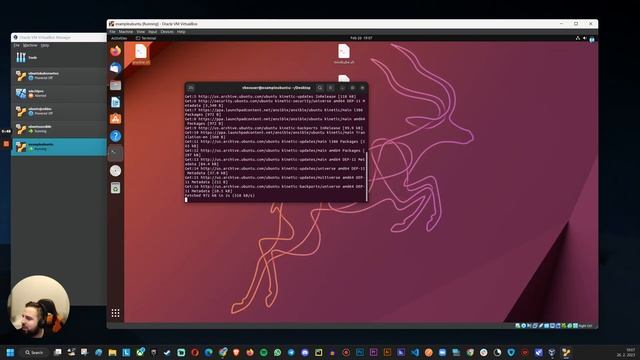This screenshot has width=640, height=360.
Task: Open the Ubuntu system menu in the top bar
Action: pyautogui.click(x=585, y=38)
